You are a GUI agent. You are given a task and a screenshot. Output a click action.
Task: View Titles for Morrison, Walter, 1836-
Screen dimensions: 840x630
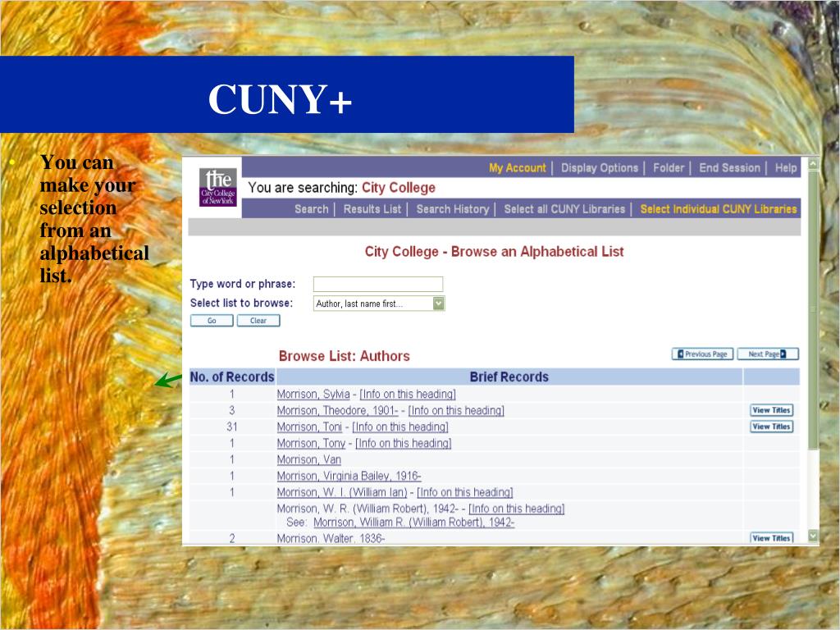click(x=771, y=538)
